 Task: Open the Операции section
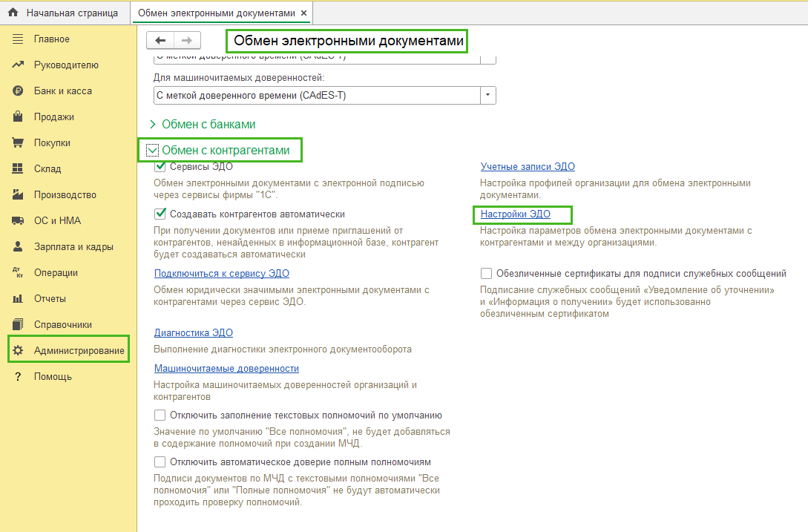tap(56, 273)
